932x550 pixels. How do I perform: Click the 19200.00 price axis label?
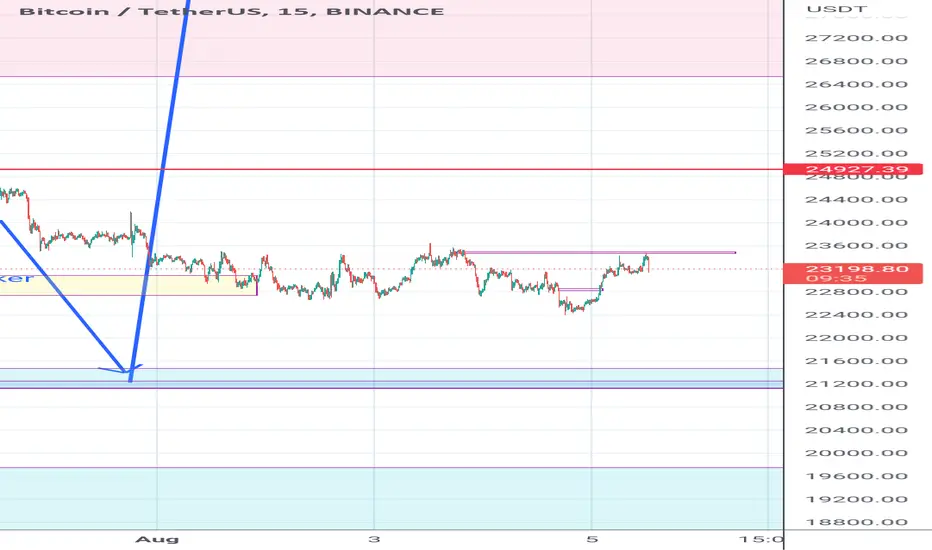856,499
